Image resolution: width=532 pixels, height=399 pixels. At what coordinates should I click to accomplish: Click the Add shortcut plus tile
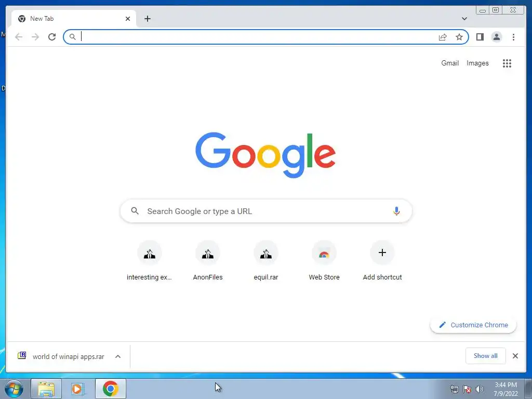pos(382,261)
